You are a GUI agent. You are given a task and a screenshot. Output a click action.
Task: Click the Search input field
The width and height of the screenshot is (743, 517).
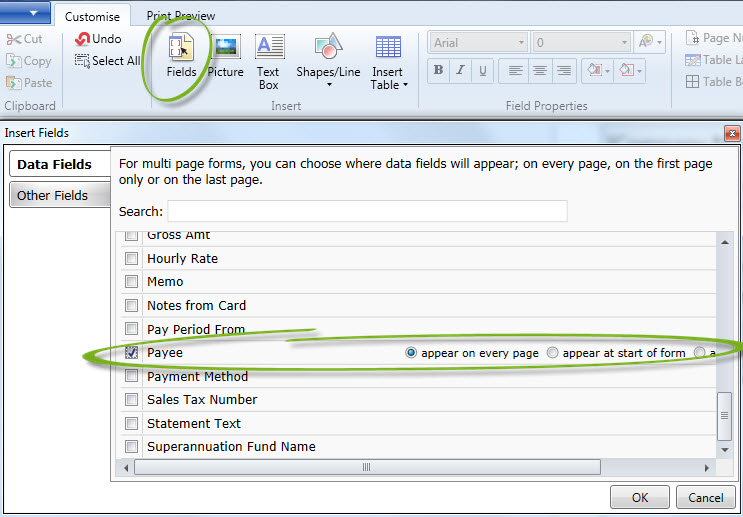367,211
